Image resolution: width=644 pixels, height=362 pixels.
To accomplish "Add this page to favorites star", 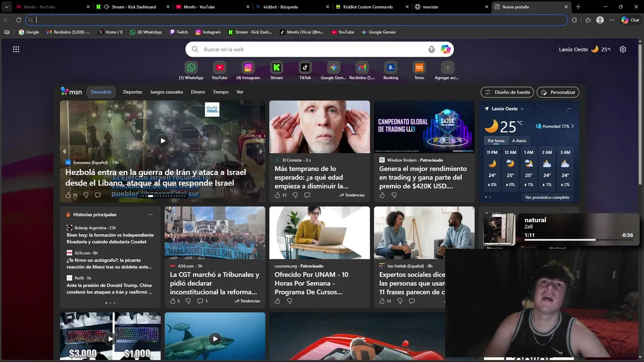I will (x=588, y=20).
